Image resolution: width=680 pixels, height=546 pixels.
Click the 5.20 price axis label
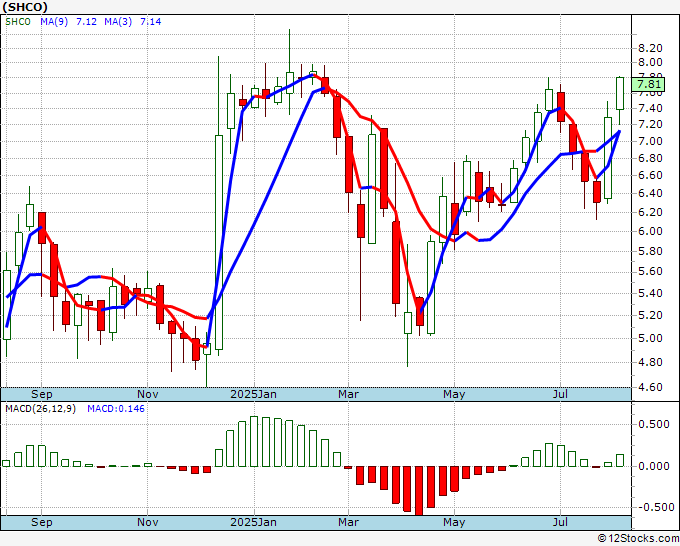click(x=650, y=315)
